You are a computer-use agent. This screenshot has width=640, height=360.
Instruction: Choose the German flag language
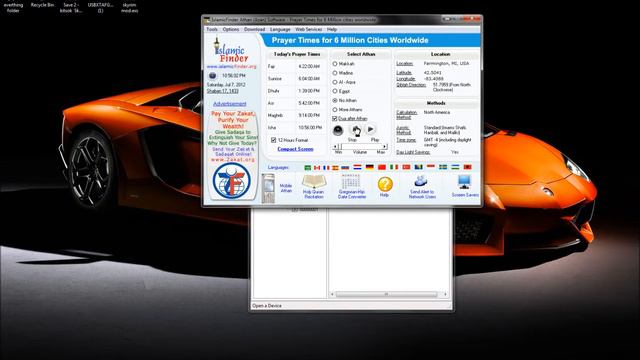(369, 167)
